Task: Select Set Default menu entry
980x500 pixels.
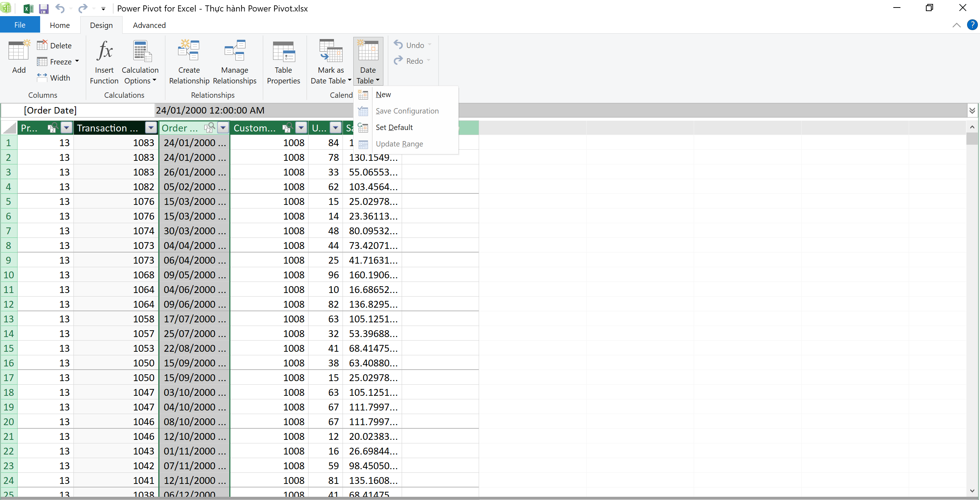Action: 394,128
